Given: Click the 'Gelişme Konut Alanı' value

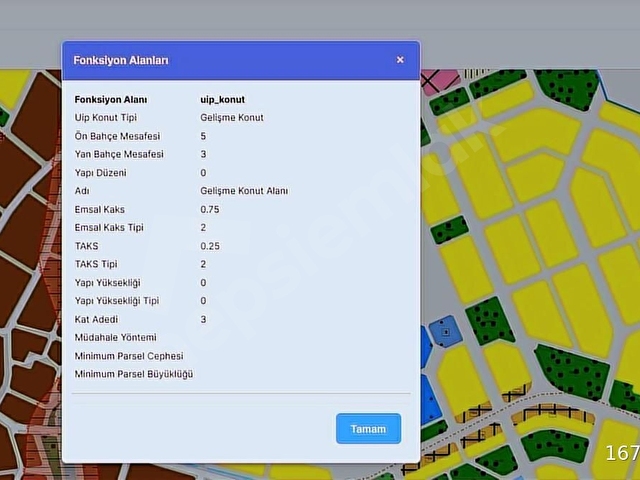Looking at the screenshot, I should click(x=244, y=191).
